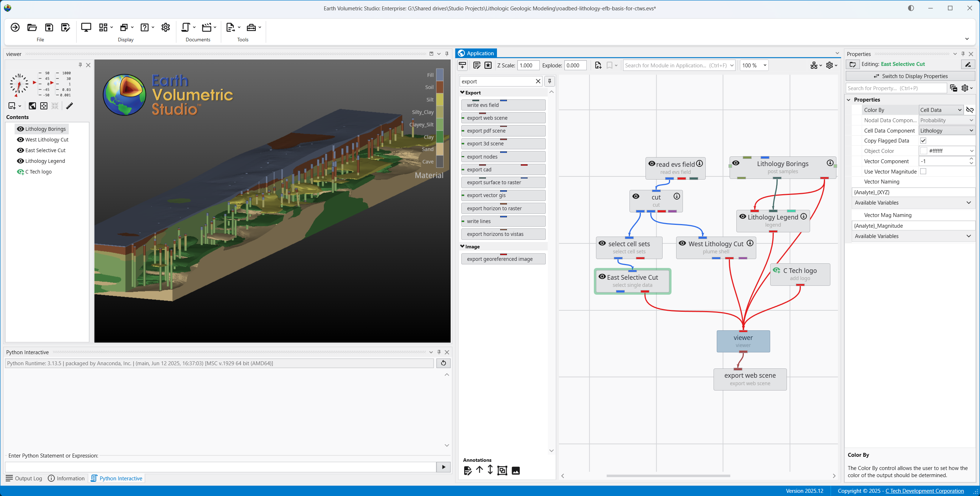Open the Cell Data Component dropdown
The height and width of the screenshot is (496, 980).
947,130
